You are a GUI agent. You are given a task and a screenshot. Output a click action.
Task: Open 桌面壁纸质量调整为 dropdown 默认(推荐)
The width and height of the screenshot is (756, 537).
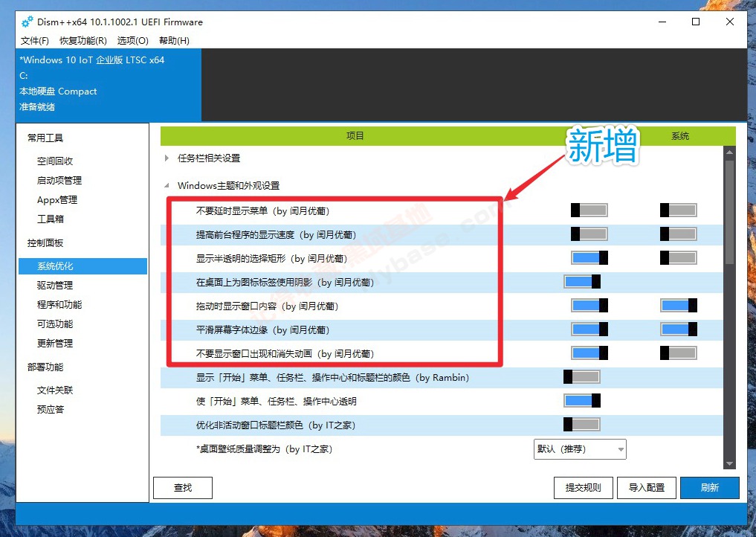click(580, 449)
